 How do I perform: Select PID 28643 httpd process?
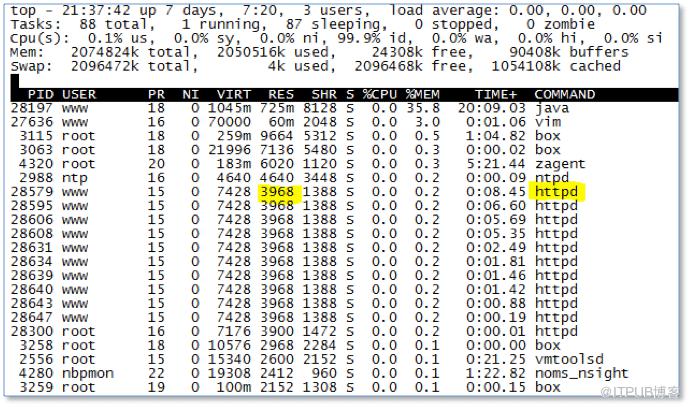[x=344, y=304]
